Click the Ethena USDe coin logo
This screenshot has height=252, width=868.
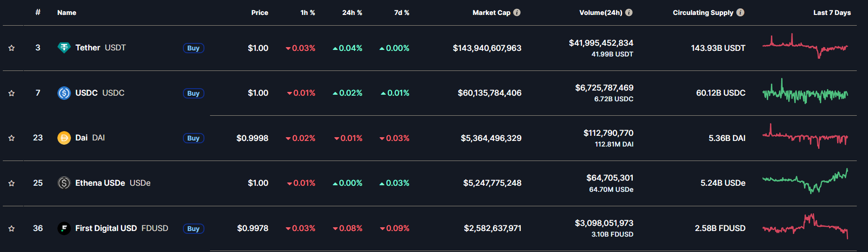64,183
